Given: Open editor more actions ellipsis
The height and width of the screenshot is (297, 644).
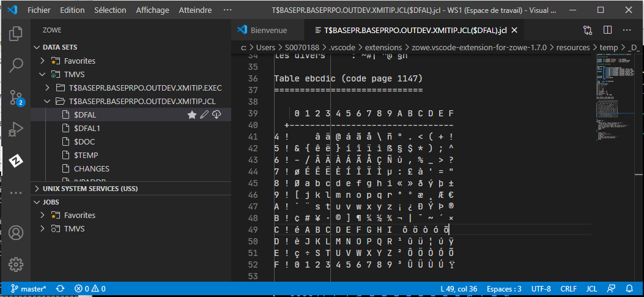Looking at the screenshot, I should pos(627,30).
